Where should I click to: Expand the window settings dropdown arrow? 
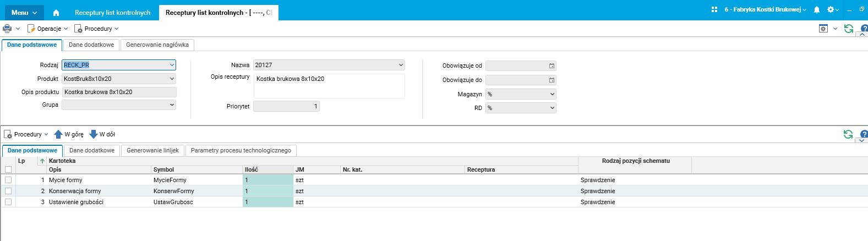pyautogui.click(x=835, y=29)
